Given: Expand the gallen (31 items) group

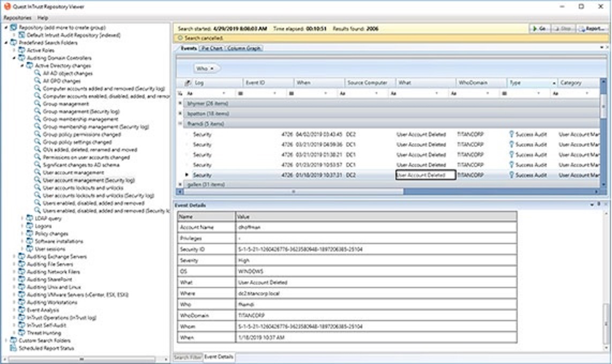Looking at the screenshot, I should (180, 184).
